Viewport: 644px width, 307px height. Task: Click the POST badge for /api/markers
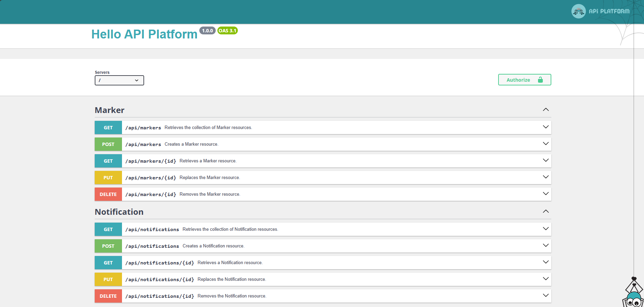pos(108,144)
